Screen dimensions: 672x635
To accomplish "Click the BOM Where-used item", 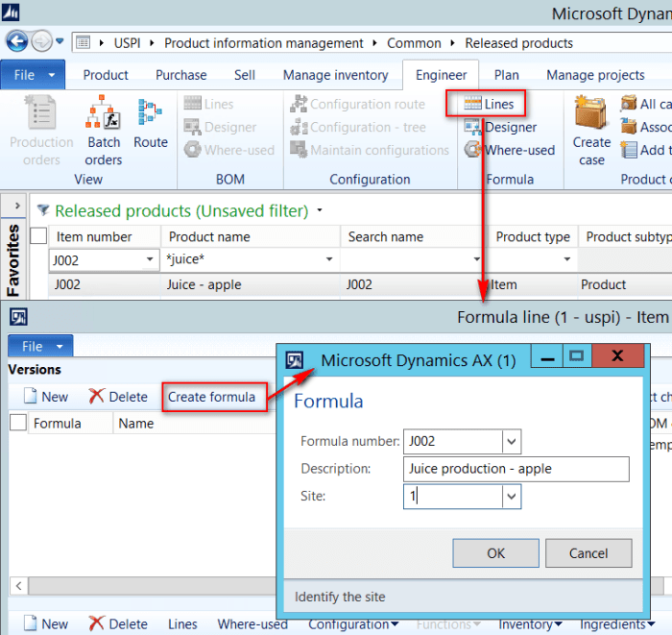I will pos(228,150).
